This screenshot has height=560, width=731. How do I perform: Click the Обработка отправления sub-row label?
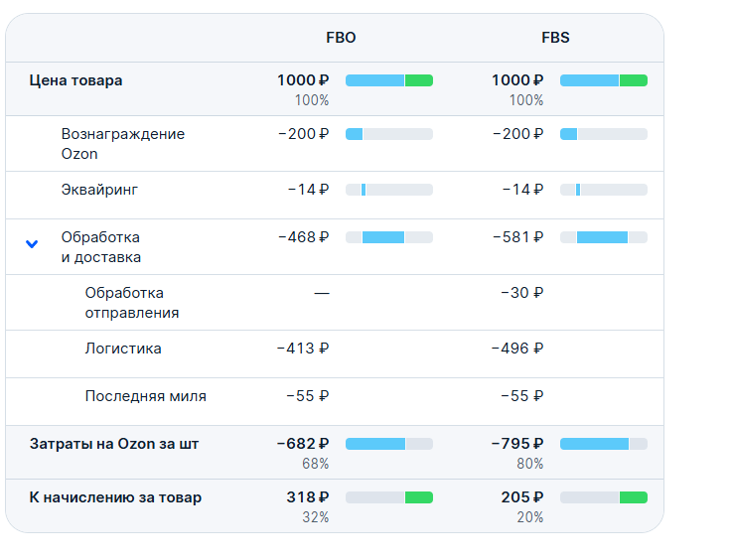[x=132, y=303]
